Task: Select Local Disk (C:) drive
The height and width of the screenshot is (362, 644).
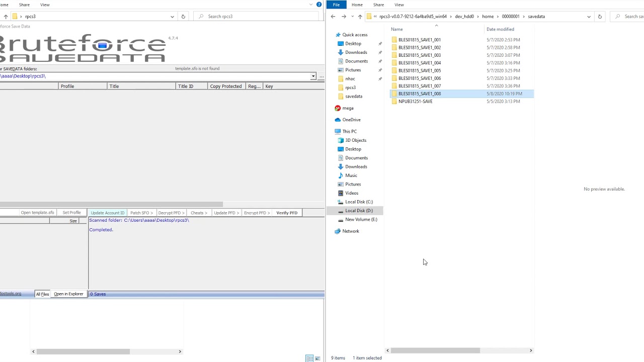Action: (x=359, y=202)
